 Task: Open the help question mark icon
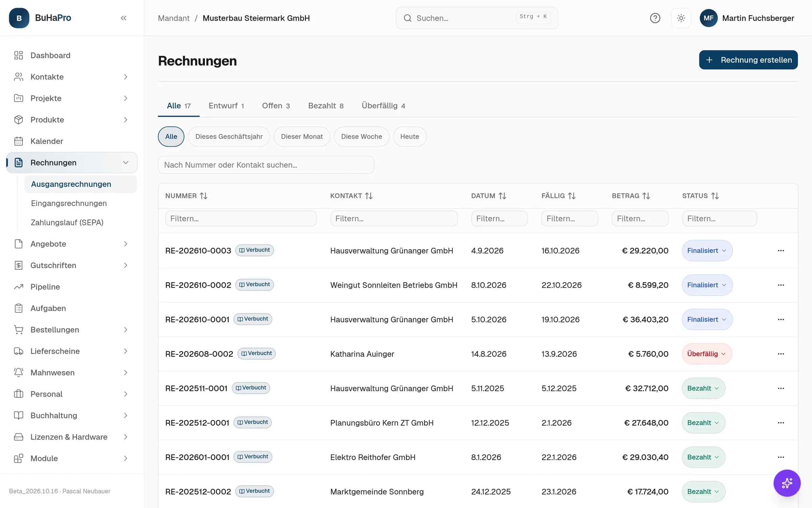[655, 18]
